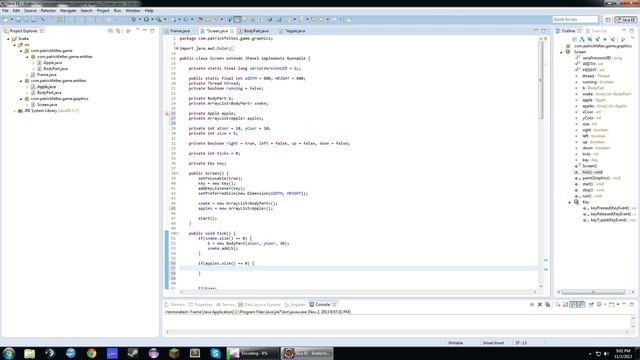Collapse the Screen class in Outline
Viewport: 640px width, 360px height.
(x=561, y=52)
